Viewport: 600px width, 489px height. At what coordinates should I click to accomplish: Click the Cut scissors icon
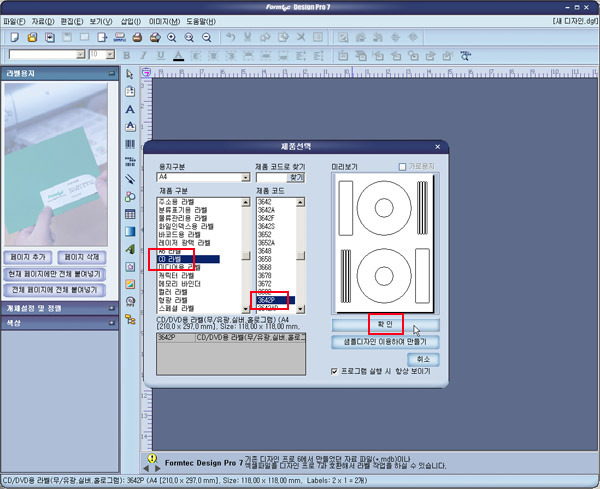coord(248,37)
